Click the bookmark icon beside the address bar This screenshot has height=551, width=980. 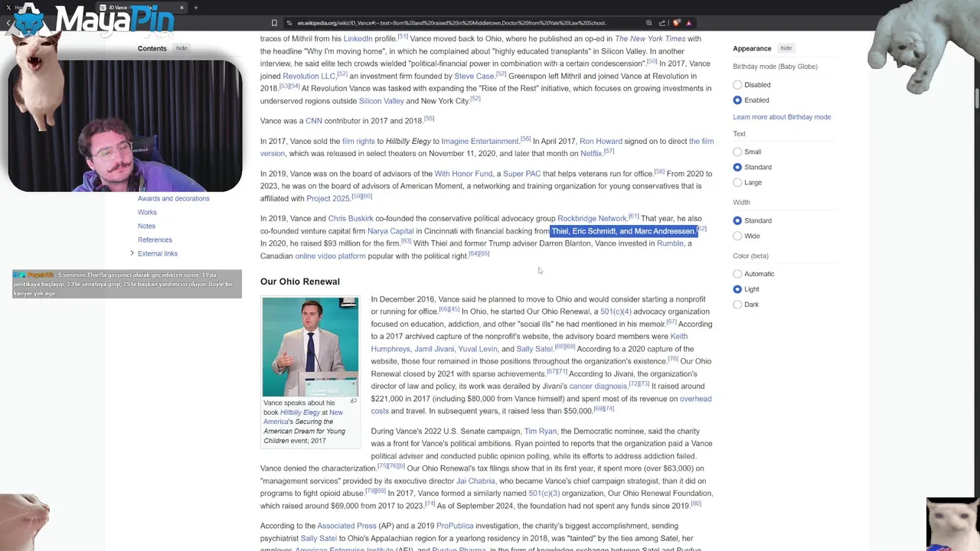tap(274, 23)
